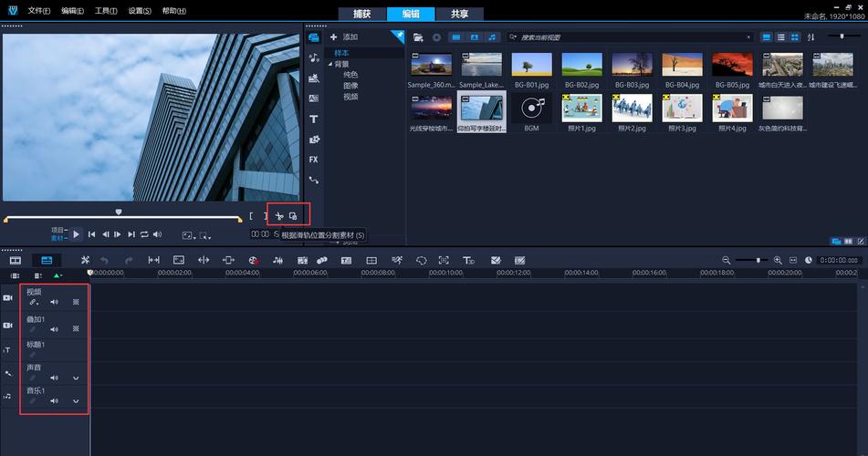Open the preview resize options dropdown
Screen dimensions: 868x456
tap(188, 235)
